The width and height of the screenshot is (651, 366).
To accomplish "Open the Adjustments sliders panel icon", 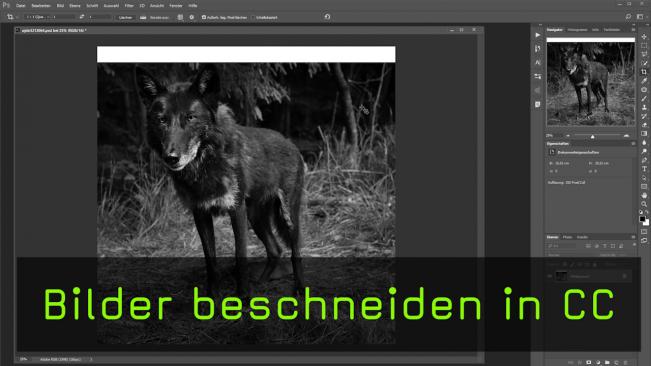I will [538, 76].
